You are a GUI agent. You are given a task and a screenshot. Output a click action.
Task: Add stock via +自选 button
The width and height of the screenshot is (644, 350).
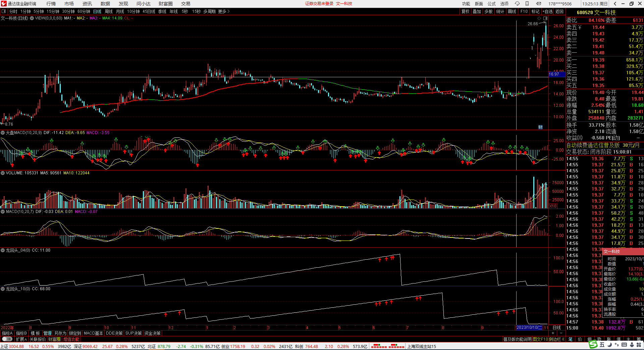coord(547,11)
